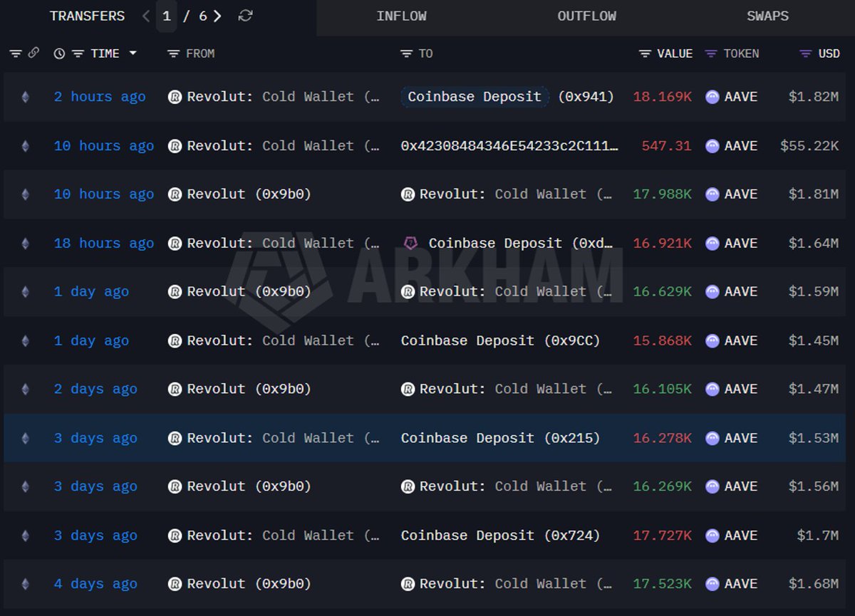Click AAVE token icon in $1.82M row

712,97
